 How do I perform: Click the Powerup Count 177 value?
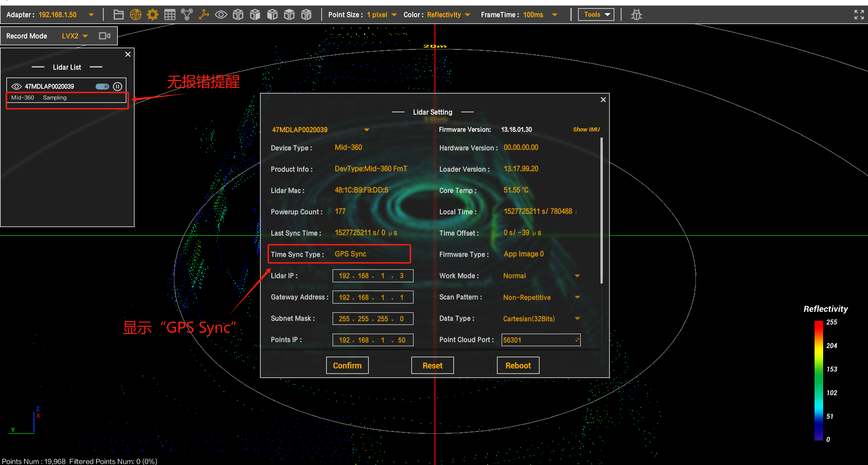pyautogui.click(x=340, y=212)
